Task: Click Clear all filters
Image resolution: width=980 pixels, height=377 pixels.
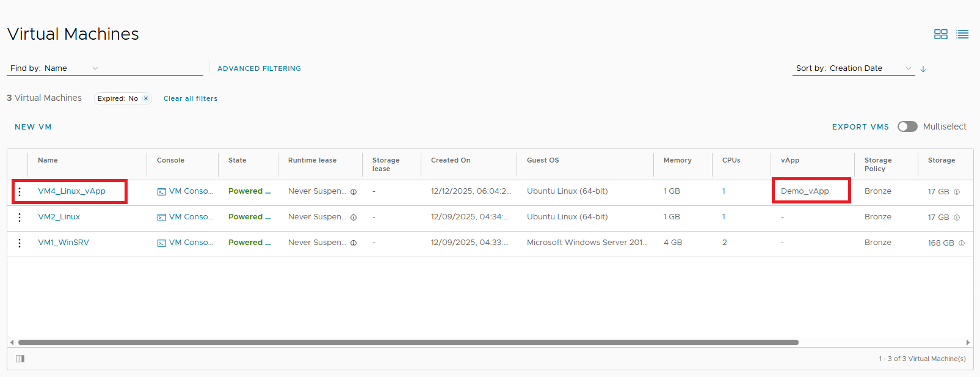Action: (x=191, y=98)
